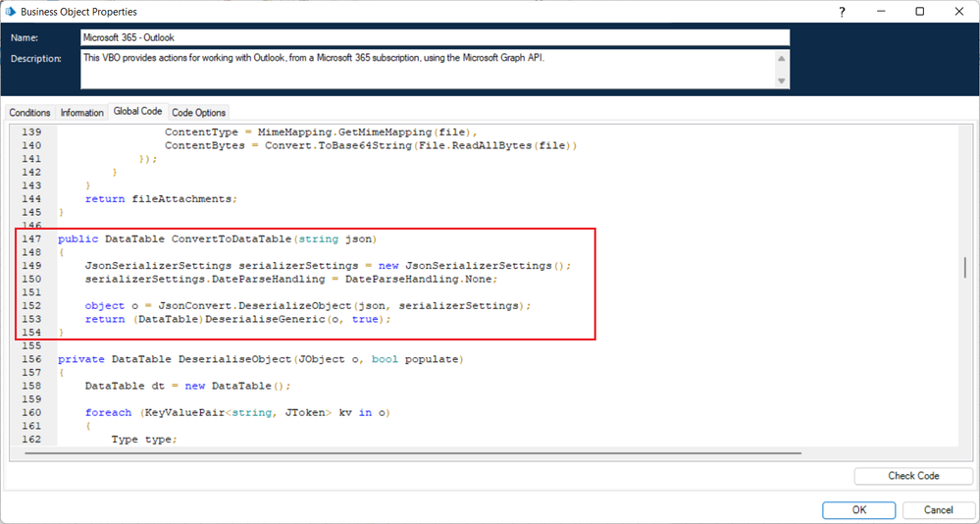
Task: Click the code editor vertical scrollbar thumb
Action: click(x=965, y=267)
